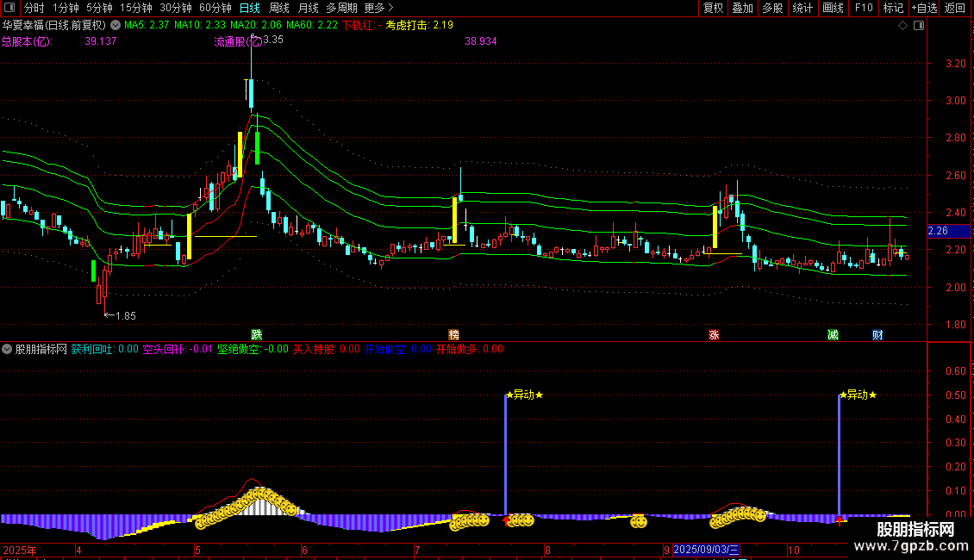Screen dimensions: 974x560
Task: Add stock via +自选 button
Action: (x=924, y=8)
